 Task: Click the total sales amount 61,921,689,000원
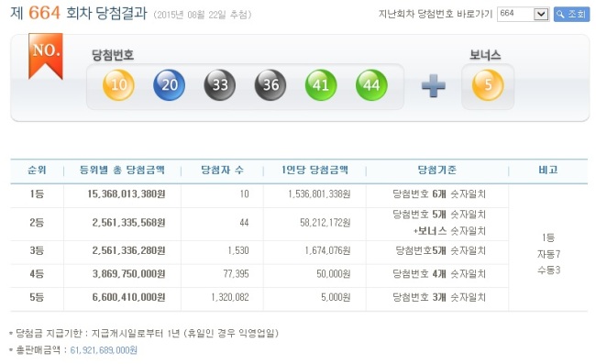coord(104,350)
